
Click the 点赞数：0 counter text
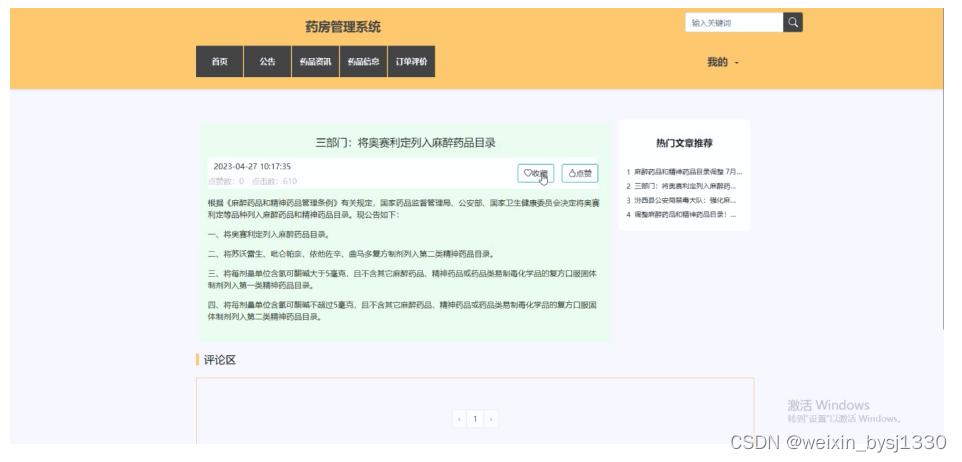226,181
